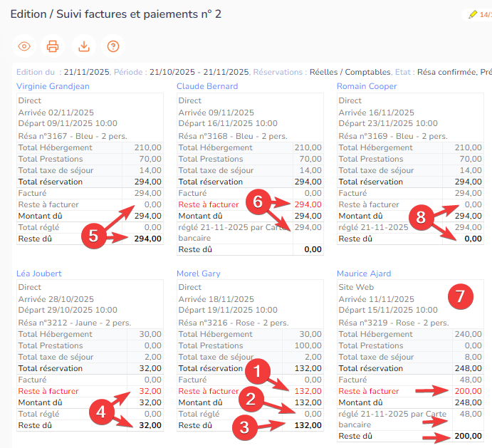Viewport: 492px width, 448px height.
Task: Open Claude Bernard's customer record
Action: click(207, 86)
